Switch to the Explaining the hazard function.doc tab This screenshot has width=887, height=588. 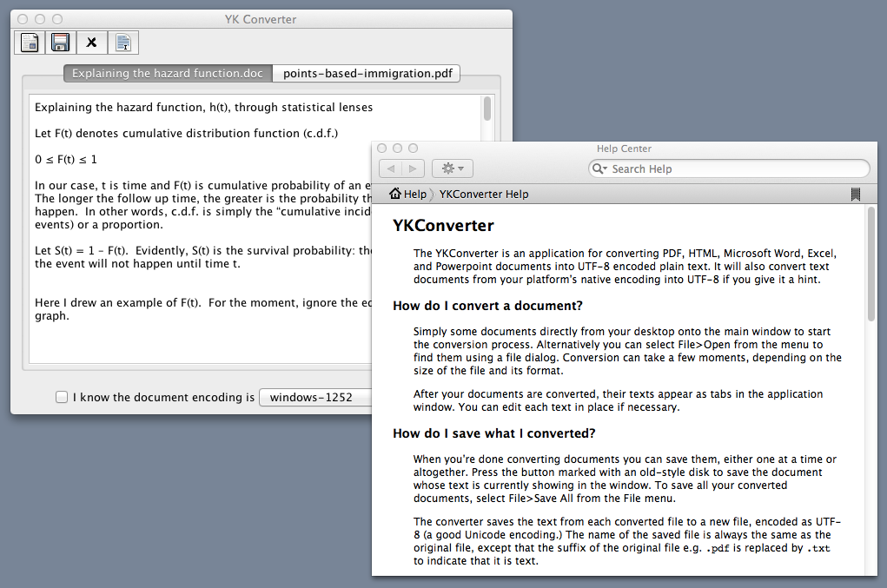[166, 73]
